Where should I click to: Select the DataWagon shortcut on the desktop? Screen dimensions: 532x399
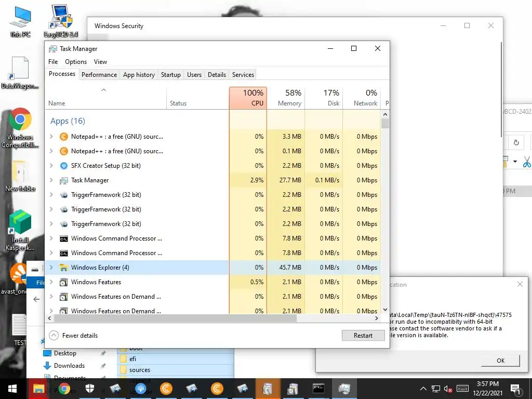(20, 73)
